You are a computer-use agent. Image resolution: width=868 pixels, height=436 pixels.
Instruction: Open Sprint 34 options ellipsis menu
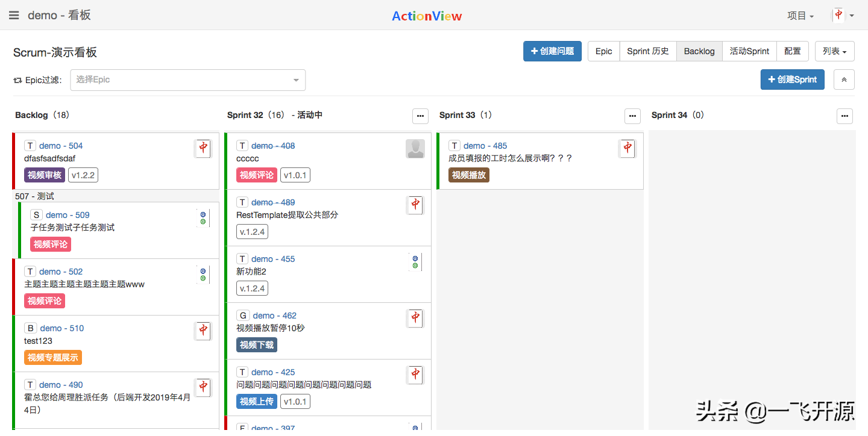[845, 116]
